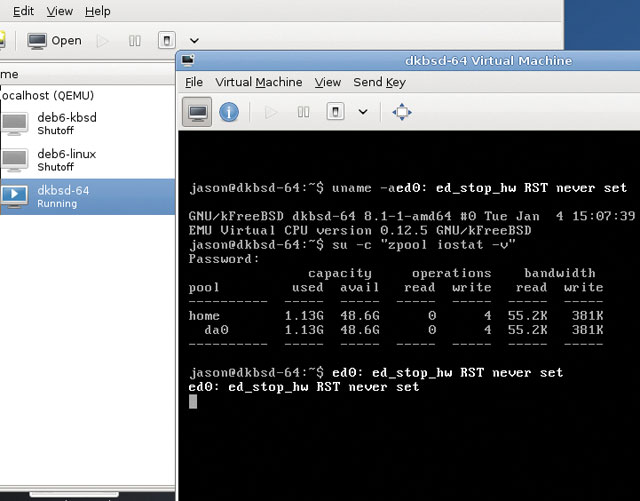This screenshot has height=501, width=640.
Task: Show the graphical console view
Action: 197,111
